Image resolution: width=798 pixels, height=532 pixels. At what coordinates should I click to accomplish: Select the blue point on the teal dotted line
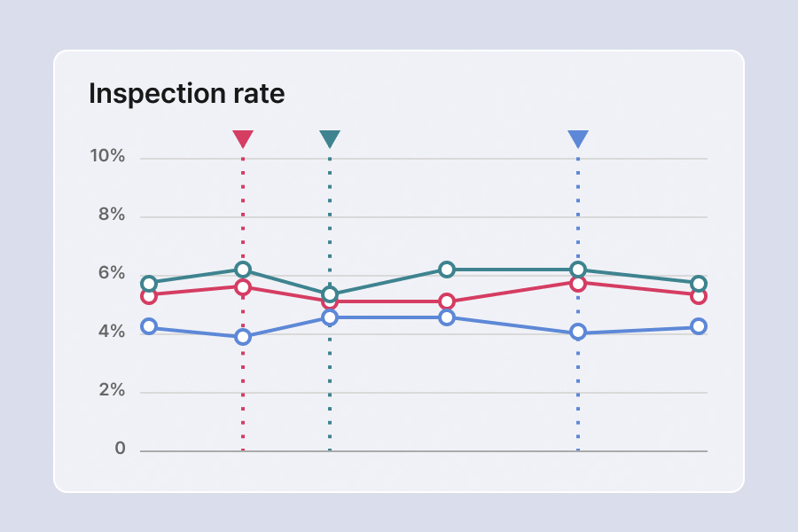330,317
